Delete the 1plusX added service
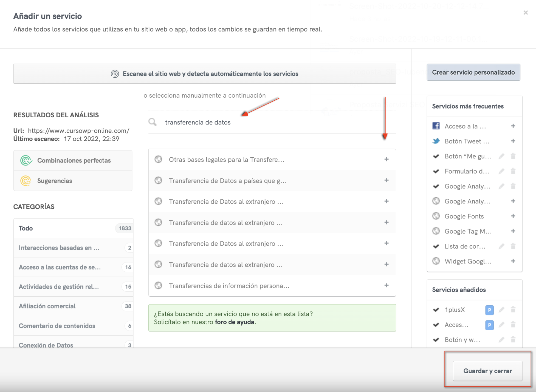Image resolution: width=536 pixels, height=392 pixels. point(513,309)
